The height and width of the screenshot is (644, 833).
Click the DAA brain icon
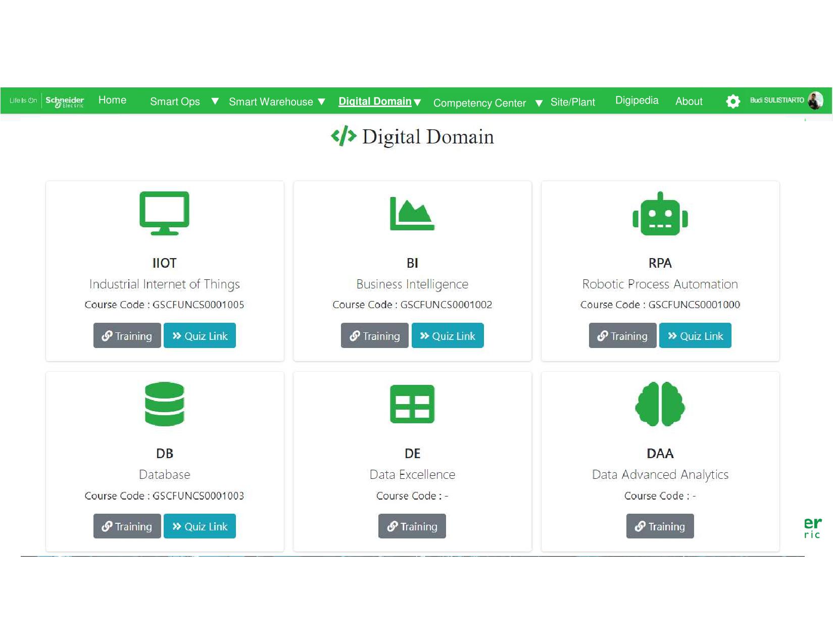pyautogui.click(x=660, y=404)
